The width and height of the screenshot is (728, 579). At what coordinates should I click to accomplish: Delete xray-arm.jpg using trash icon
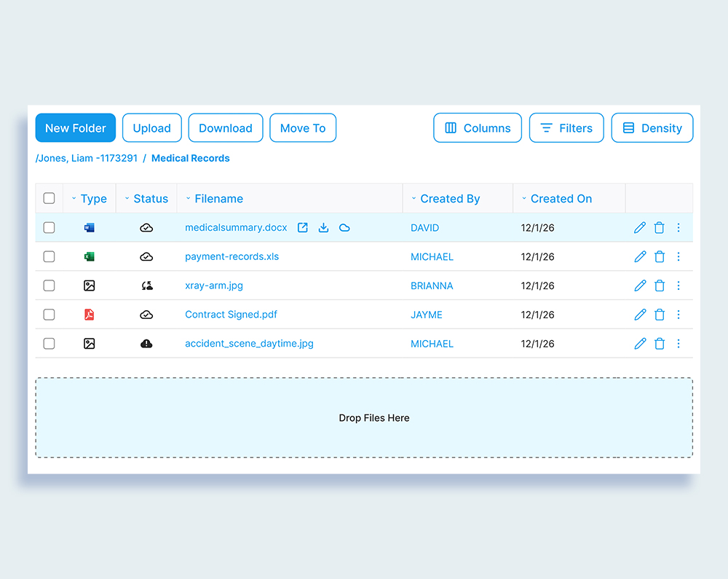pyautogui.click(x=660, y=285)
